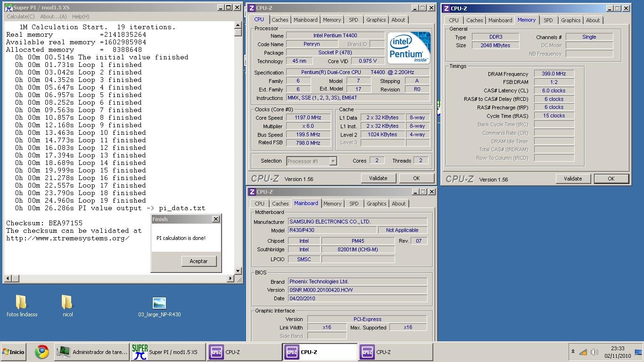644x362 pixels.
Task: Switch to Super PI taskbar button
Action: (168, 352)
